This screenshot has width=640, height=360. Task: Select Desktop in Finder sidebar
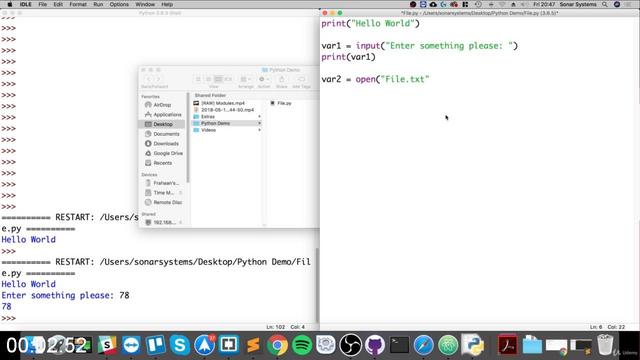coord(163,124)
